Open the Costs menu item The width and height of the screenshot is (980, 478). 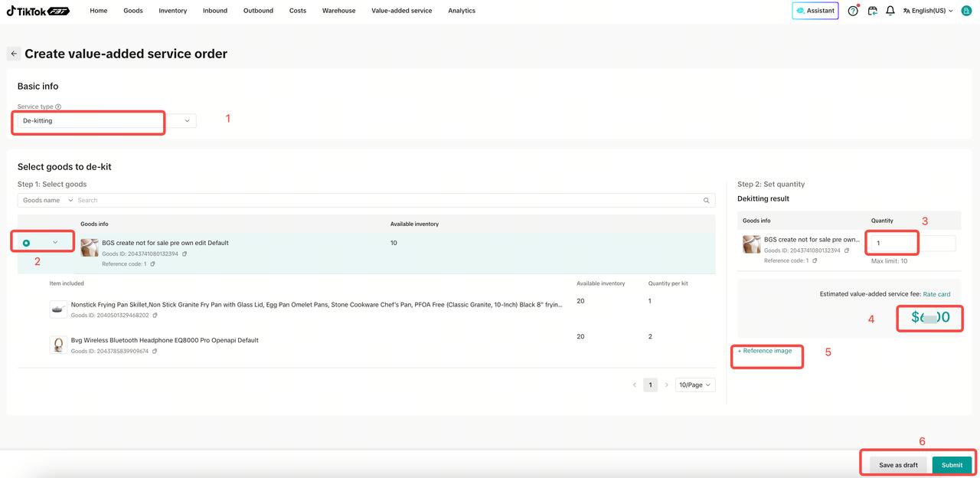click(298, 11)
